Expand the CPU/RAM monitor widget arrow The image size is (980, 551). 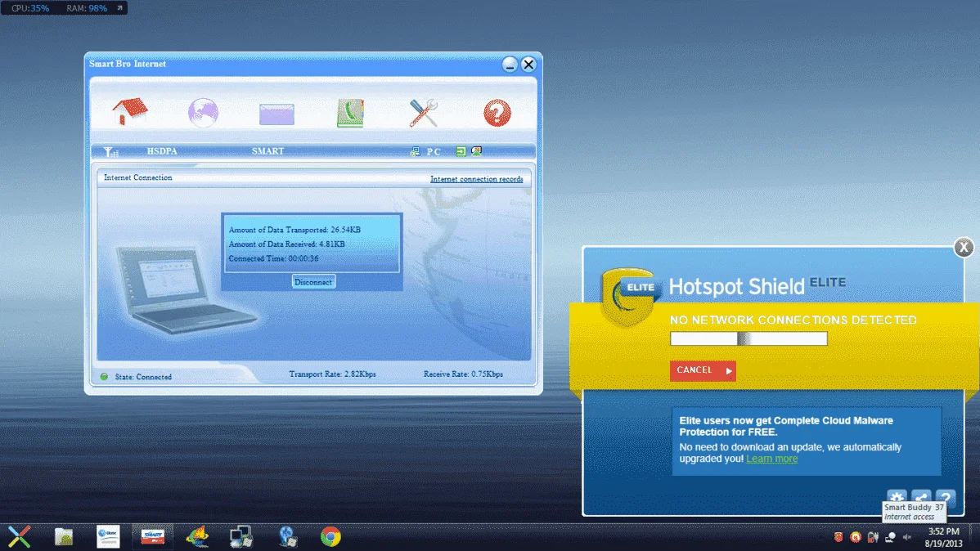(x=119, y=8)
